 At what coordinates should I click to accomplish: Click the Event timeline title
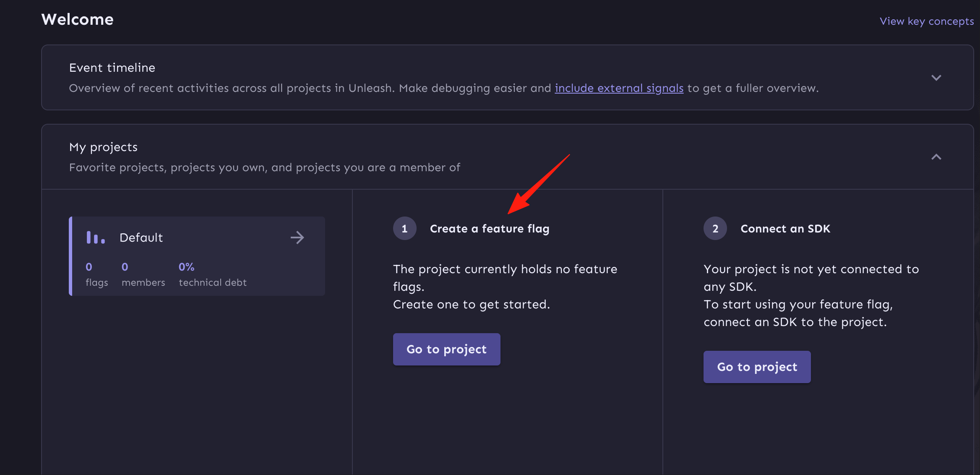[112, 68]
